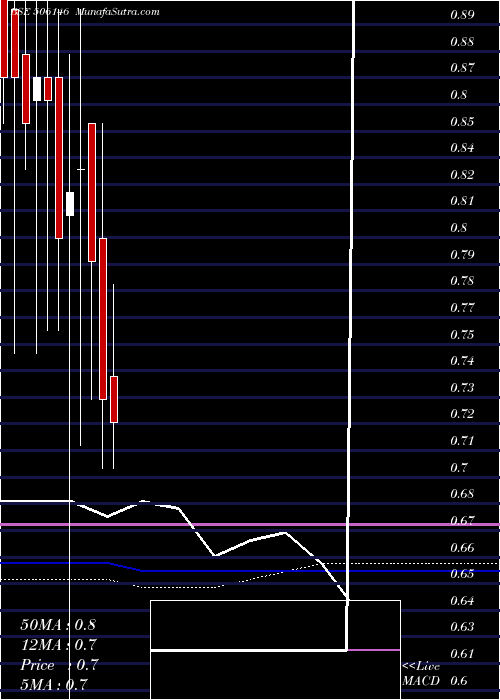Click the 0.85 price axis label
The height and width of the screenshot is (700, 500).
[462, 121]
